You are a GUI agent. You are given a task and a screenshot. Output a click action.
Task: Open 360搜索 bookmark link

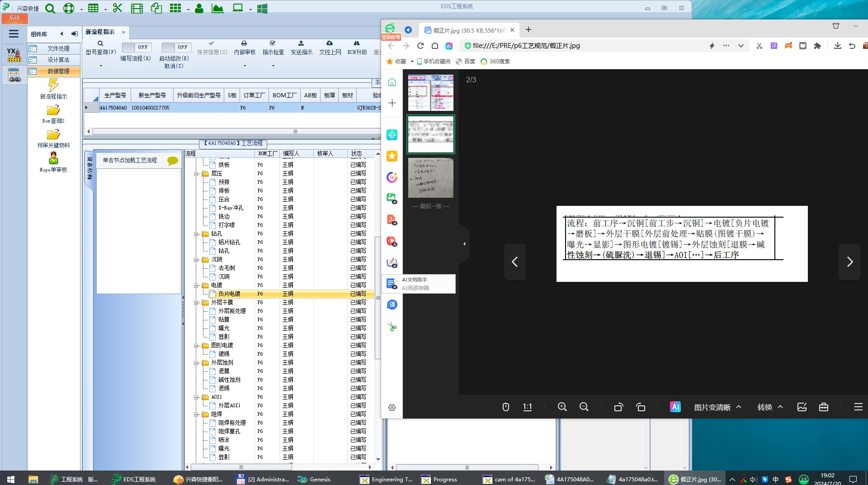coord(495,62)
